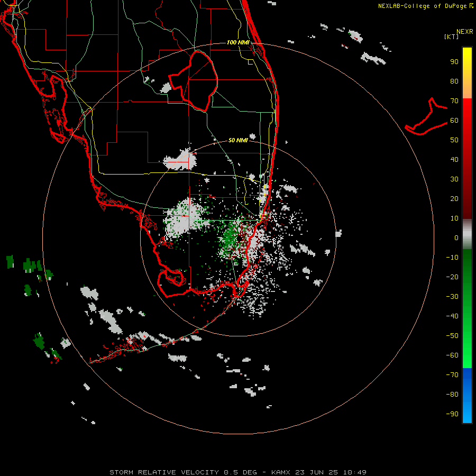Screen dimensions: 476x476
Task: Click the positive 50 value on velocity scale
Action: [x=454, y=140]
